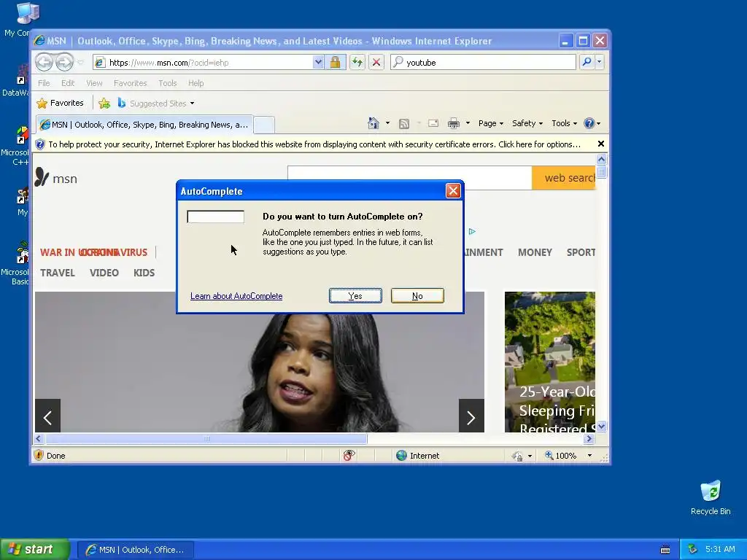The width and height of the screenshot is (747, 560).
Task: Click Yes in the AutoComplete dialog
Action: [355, 296]
